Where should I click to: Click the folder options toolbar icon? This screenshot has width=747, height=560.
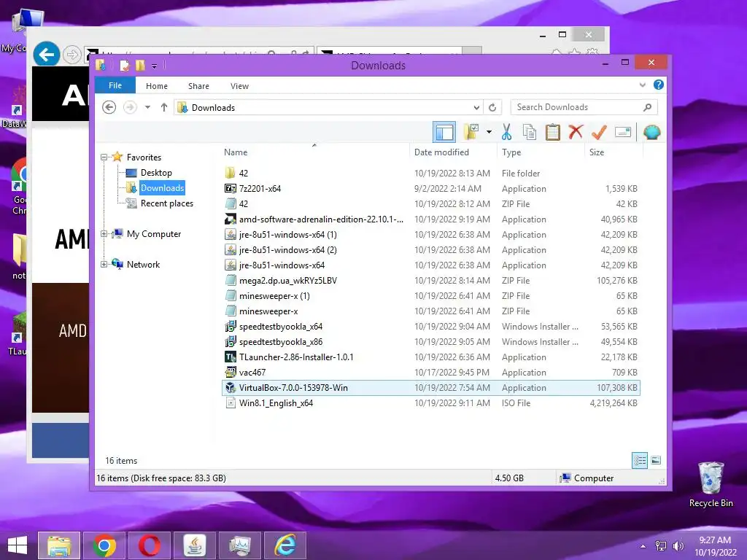click(471, 132)
